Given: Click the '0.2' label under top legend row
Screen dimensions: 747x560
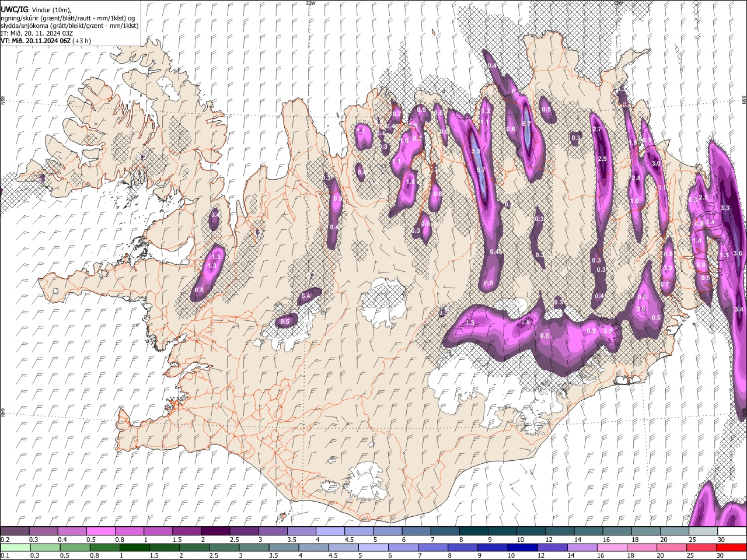Looking at the screenshot, I should tap(5, 540).
